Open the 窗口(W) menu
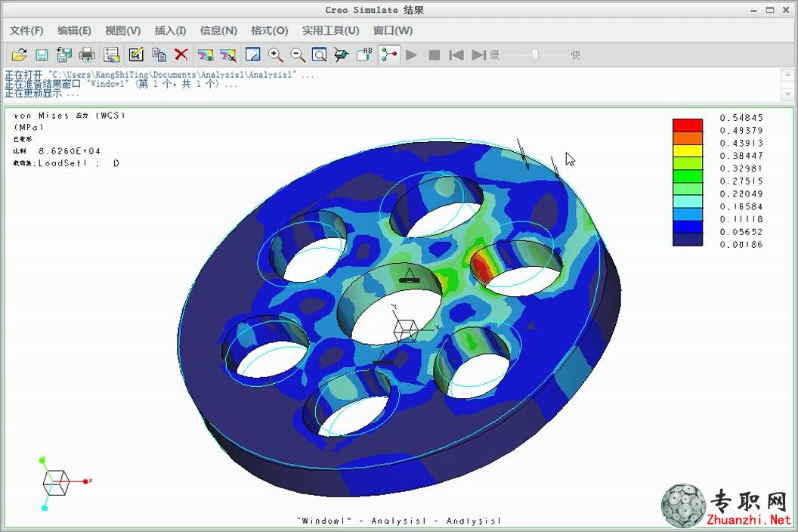Screen dimensions: 798x532 tap(393, 30)
